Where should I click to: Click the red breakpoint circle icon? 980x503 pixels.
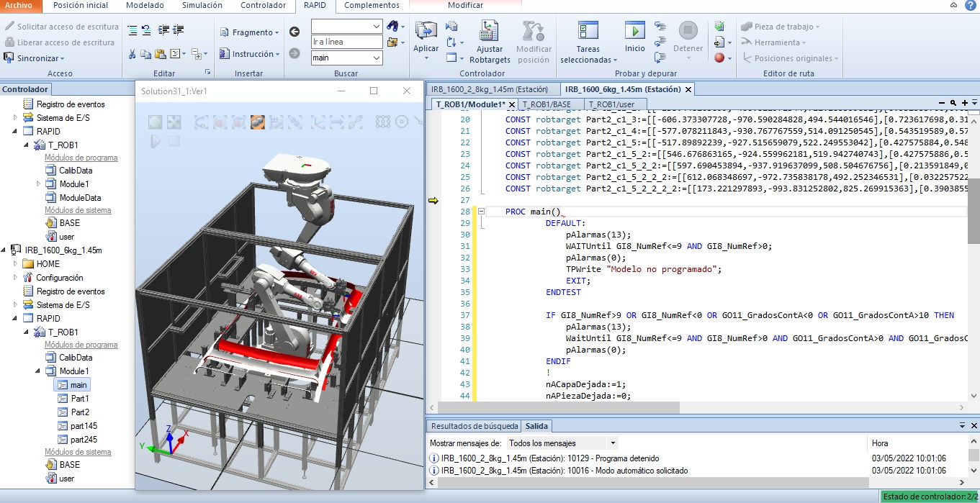(x=719, y=58)
